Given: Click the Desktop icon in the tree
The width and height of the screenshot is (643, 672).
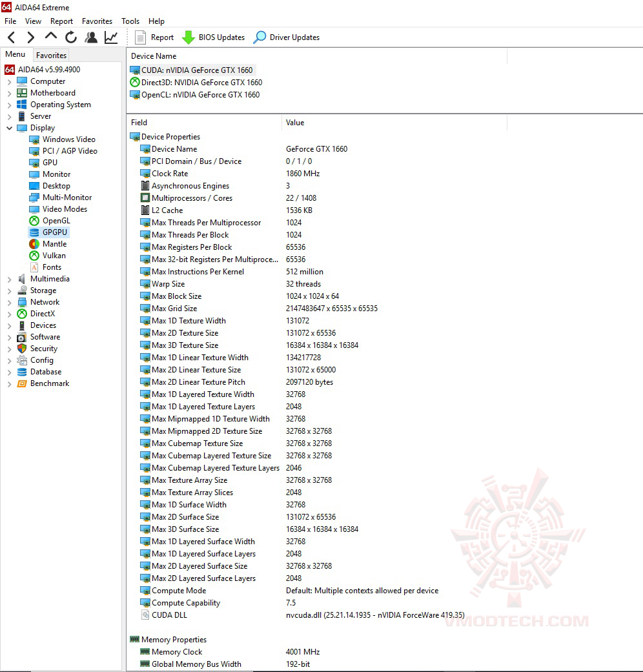Looking at the screenshot, I should pos(34,185).
